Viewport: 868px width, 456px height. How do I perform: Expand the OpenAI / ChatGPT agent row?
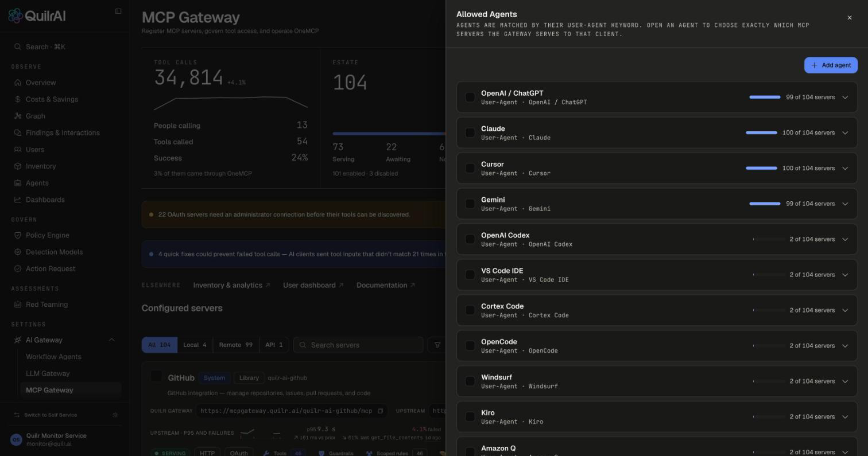pos(845,98)
